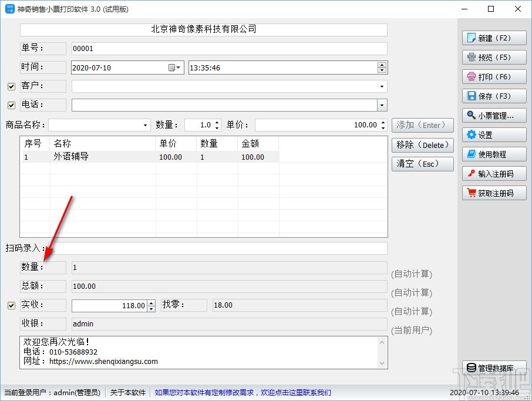532x401 pixels.
Task: Click the 收银 cashier field showing admin
Action: [x=230, y=324]
